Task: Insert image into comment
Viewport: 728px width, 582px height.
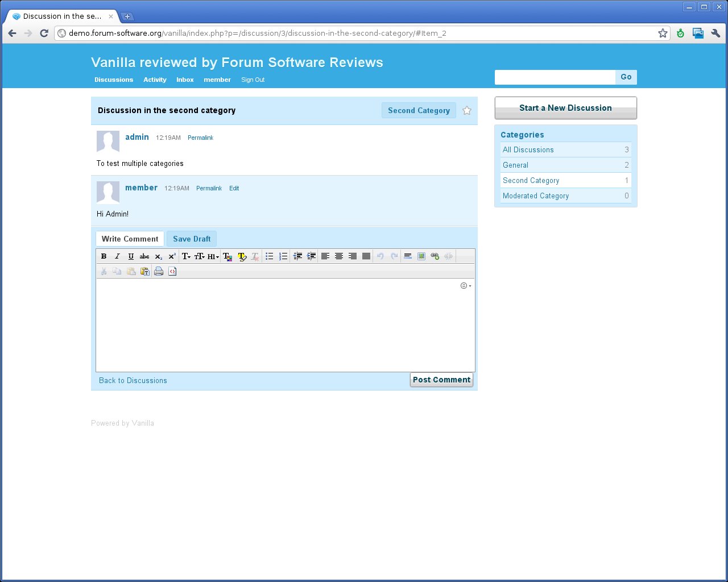Action: click(421, 256)
